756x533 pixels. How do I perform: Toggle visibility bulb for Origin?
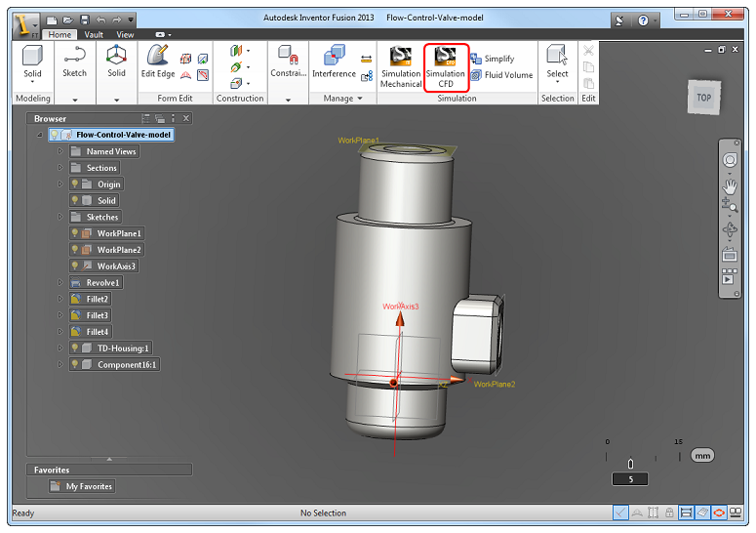[75, 184]
